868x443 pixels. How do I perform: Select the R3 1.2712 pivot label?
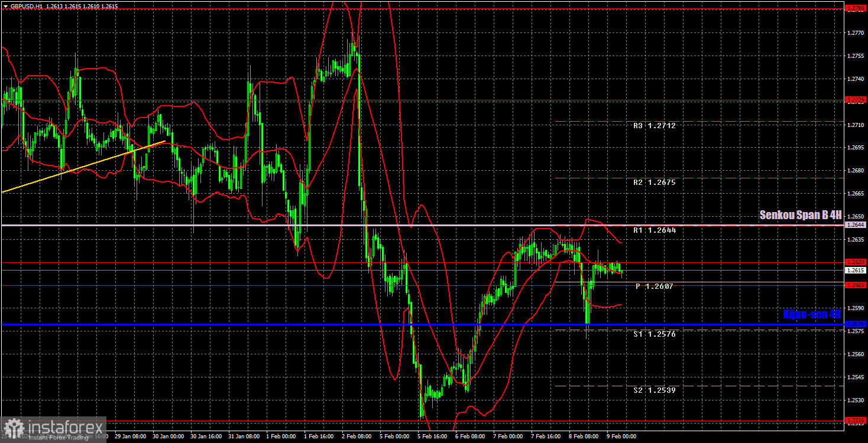[x=655, y=126]
